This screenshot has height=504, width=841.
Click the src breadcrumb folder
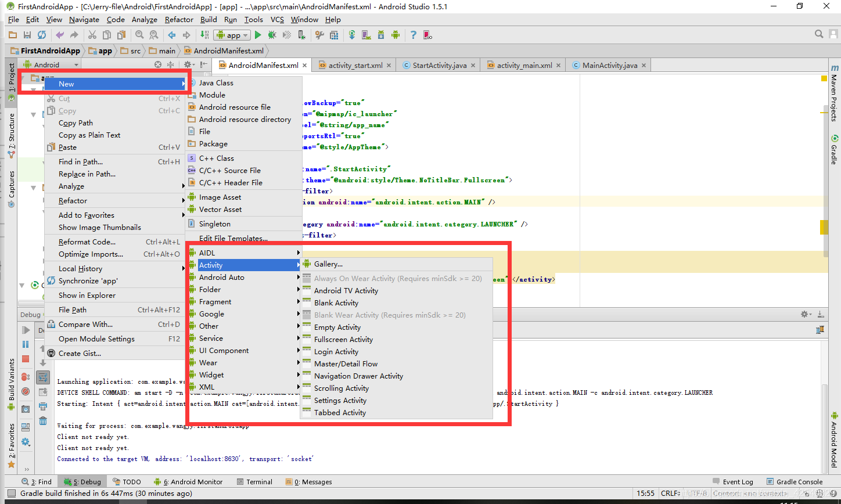point(131,51)
